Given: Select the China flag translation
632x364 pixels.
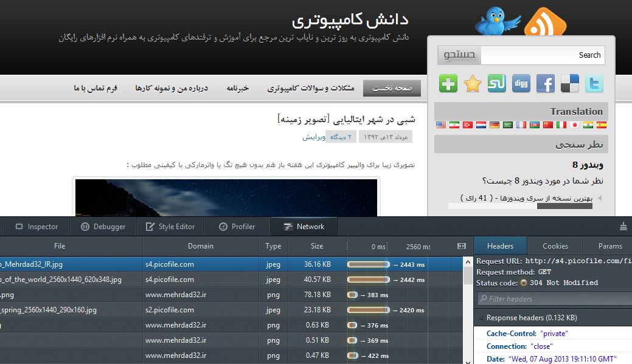Looking at the screenshot, I should [548, 125].
